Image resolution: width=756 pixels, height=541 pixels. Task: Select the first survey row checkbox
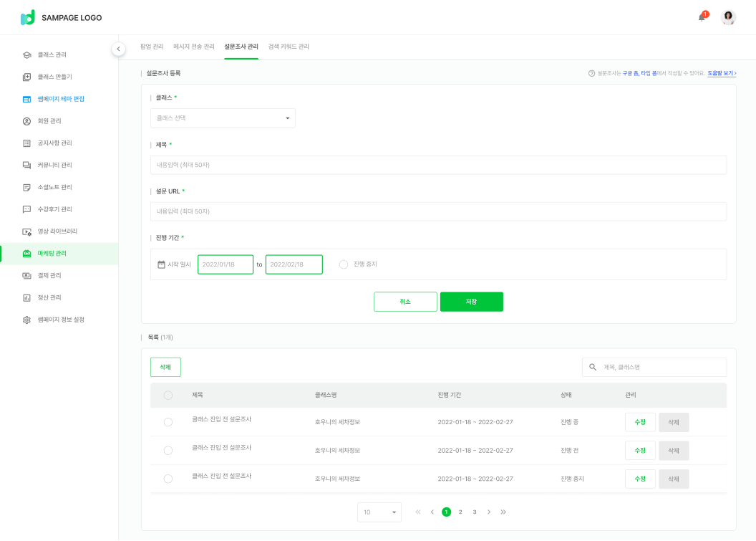pos(168,422)
